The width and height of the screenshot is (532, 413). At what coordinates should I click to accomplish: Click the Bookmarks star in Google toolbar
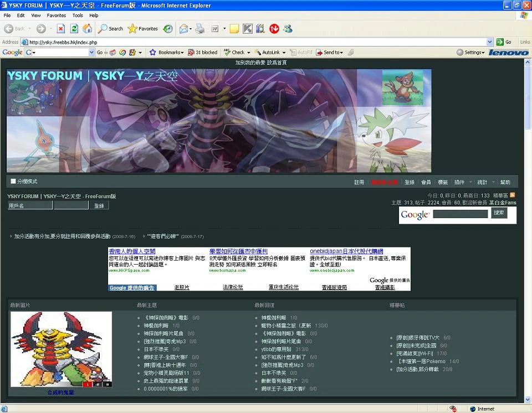(153, 52)
